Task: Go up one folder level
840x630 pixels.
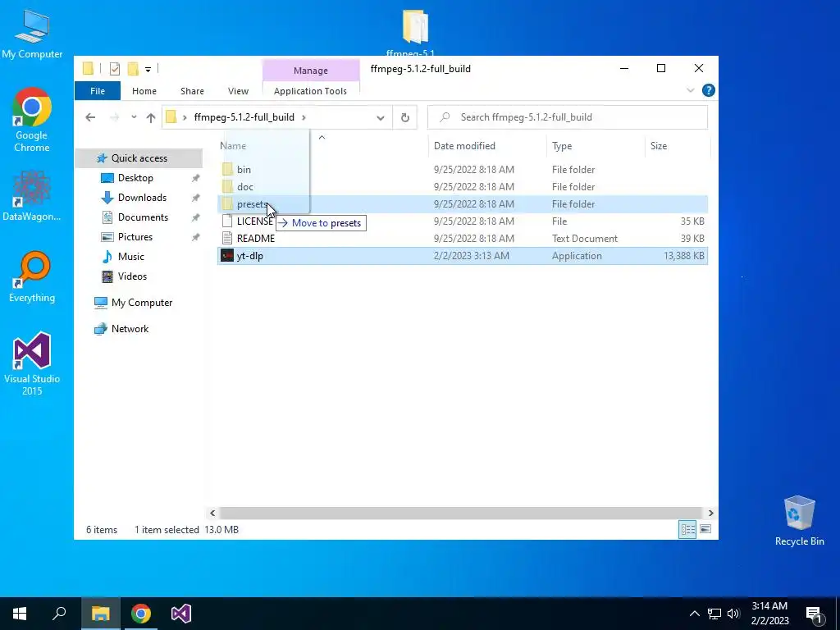Action: [151, 117]
